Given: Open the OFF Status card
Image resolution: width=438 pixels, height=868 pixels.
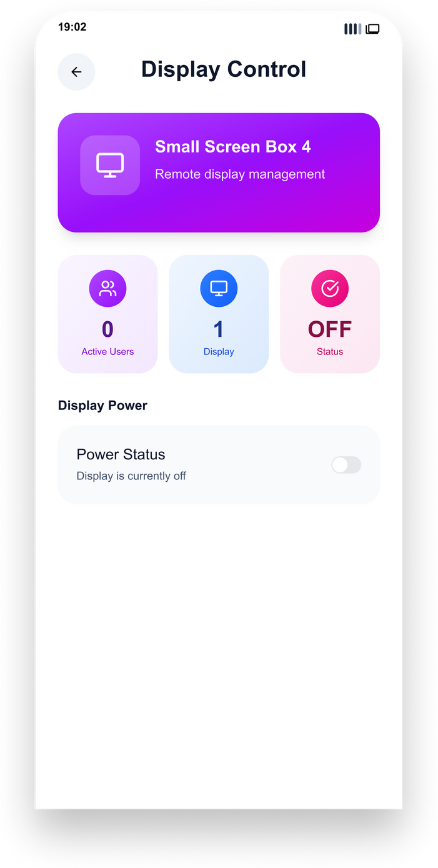Looking at the screenshot, I should (330, 314).
